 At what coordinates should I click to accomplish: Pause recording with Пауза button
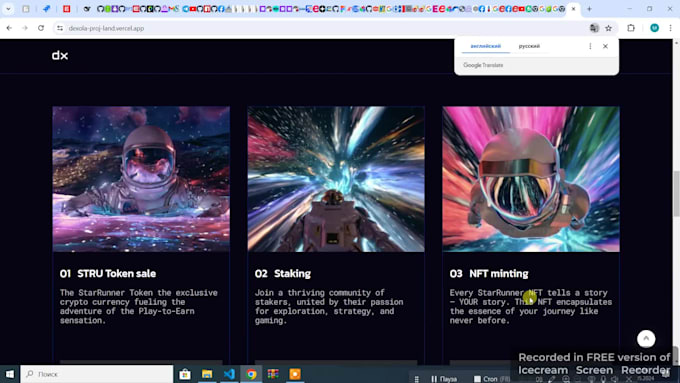click(445, 379)
